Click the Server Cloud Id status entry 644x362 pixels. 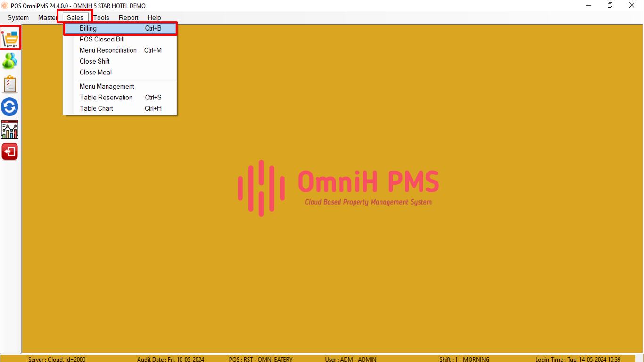pos(57,359)
